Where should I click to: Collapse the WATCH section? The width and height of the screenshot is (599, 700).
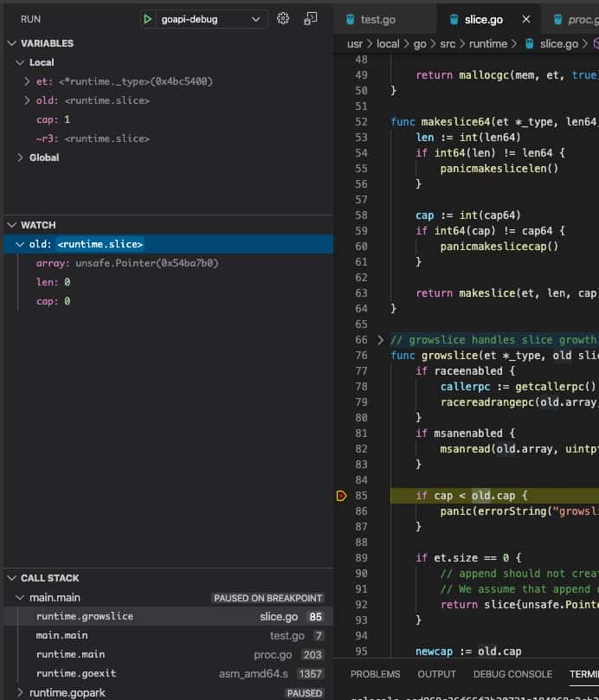click(x=12, y=225)
